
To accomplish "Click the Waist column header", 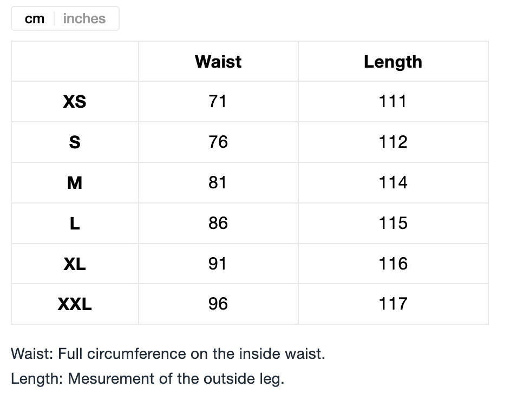I will click(x=218, y=62).
